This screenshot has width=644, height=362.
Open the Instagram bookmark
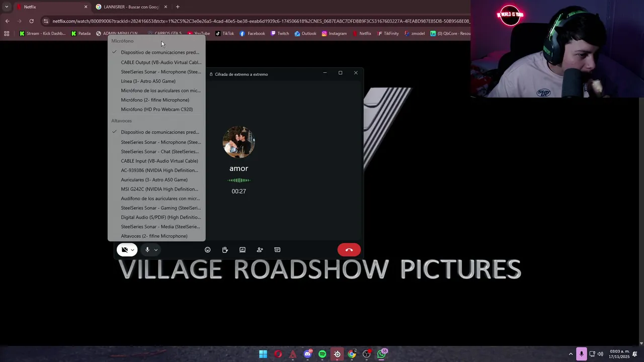[x=334, y=34]
